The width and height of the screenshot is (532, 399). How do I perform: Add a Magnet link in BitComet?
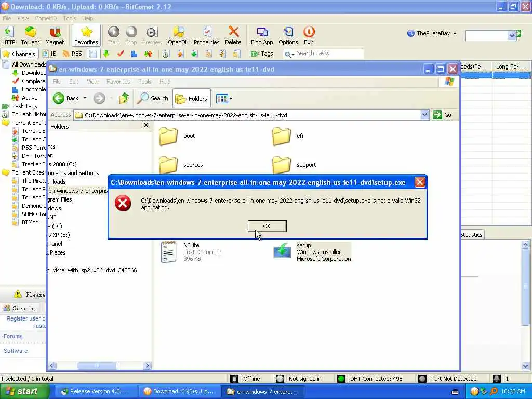click(x=55, y=36)
